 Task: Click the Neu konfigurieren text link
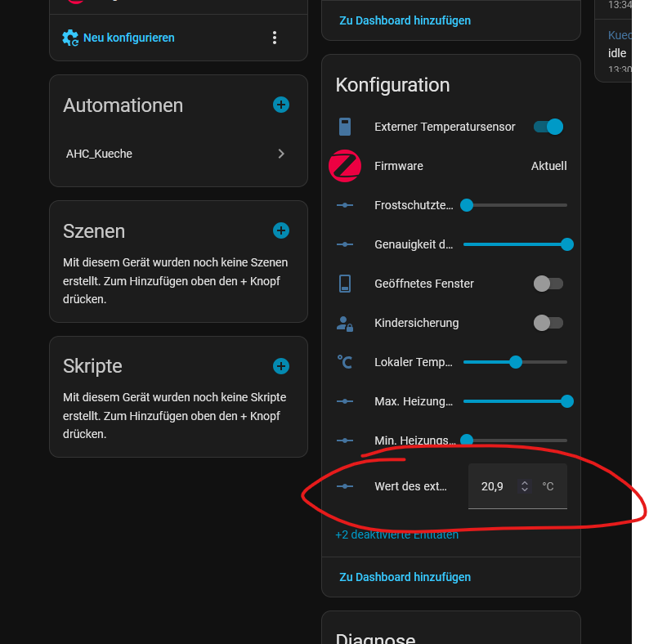(128, 38)
